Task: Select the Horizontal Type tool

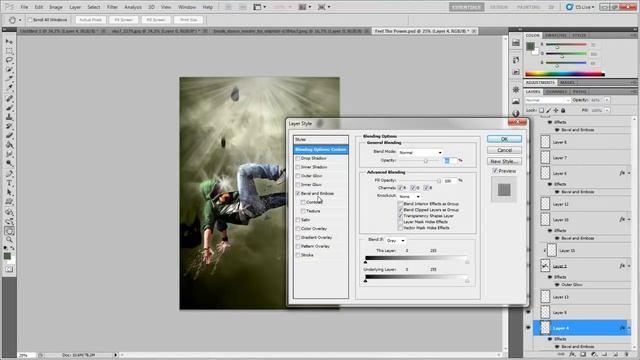Action: 9,183
